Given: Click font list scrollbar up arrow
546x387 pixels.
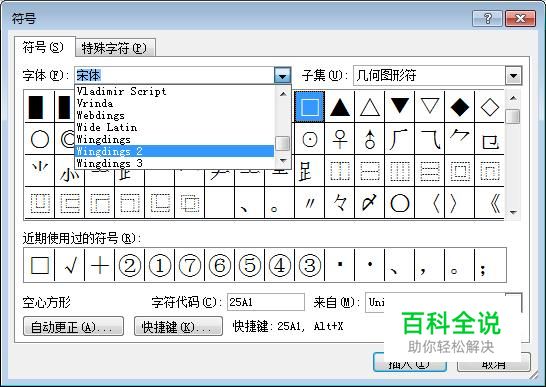Looking at the screenshot, I should pos(283,94).
